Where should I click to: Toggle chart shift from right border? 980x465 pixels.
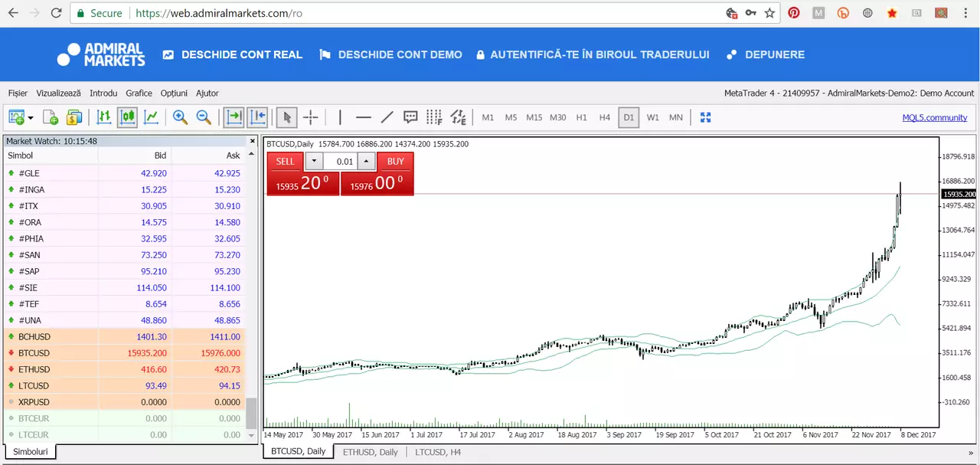tap(257, 117)
